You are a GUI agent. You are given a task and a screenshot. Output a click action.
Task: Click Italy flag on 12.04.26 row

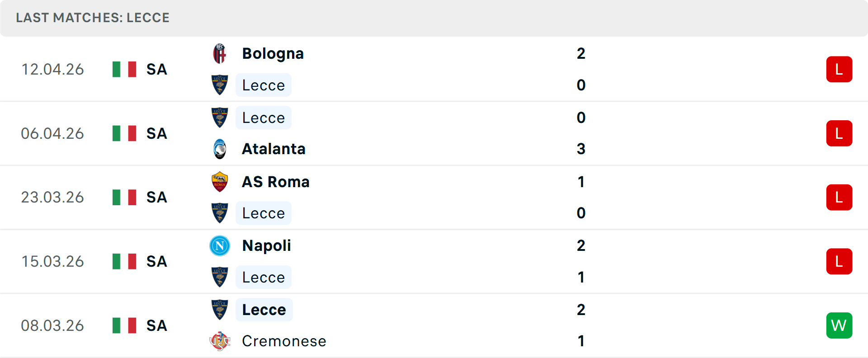click(x=124, y=70)
